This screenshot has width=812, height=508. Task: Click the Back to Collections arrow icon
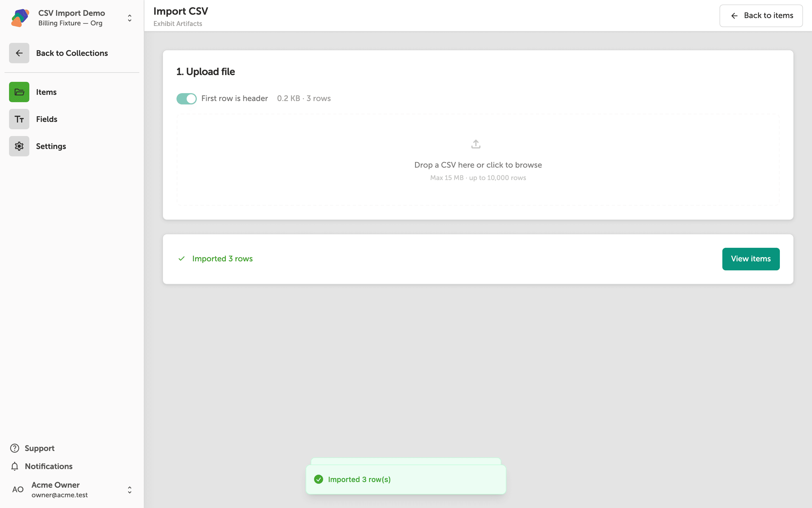click(x=19, y=53)
